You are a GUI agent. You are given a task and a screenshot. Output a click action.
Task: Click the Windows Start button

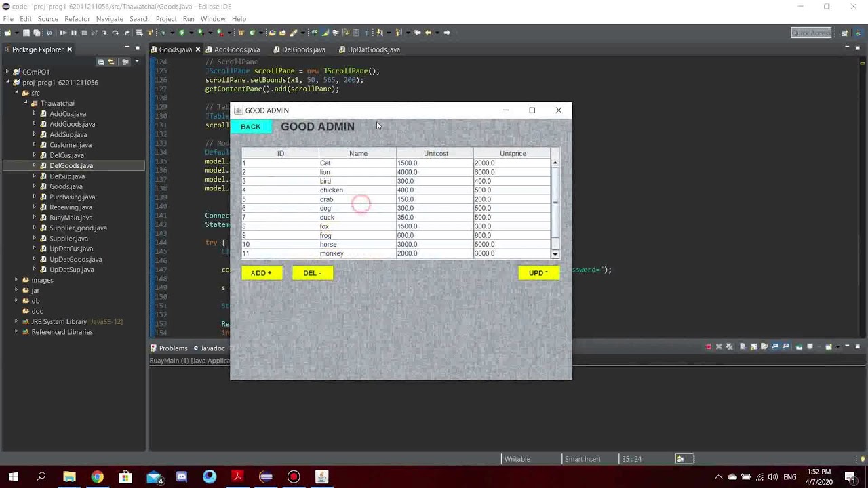[13, 477]
